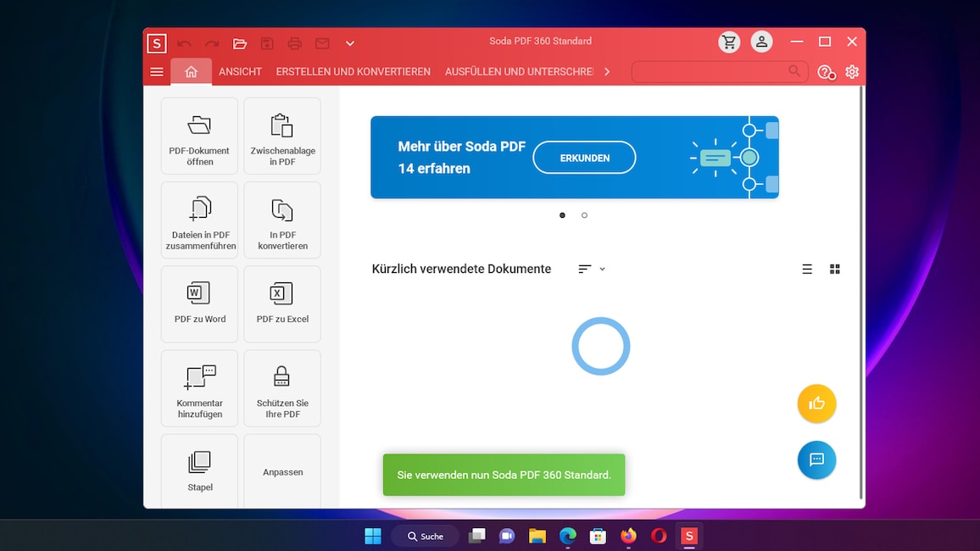Select the first banner slide dot
Image resolution: width=980 pixels, height=551 pixels.
coord(563,215)
